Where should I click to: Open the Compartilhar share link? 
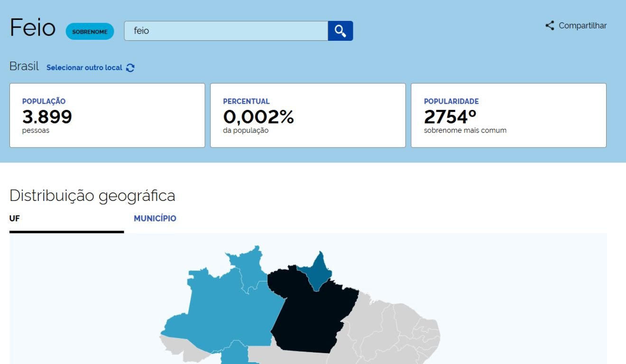[582, 26]
